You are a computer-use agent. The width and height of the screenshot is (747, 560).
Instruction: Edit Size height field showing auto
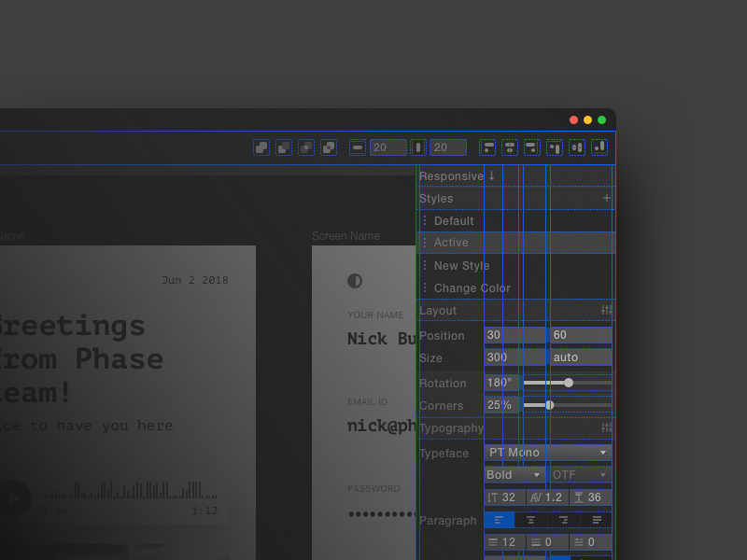pos(581,357)
